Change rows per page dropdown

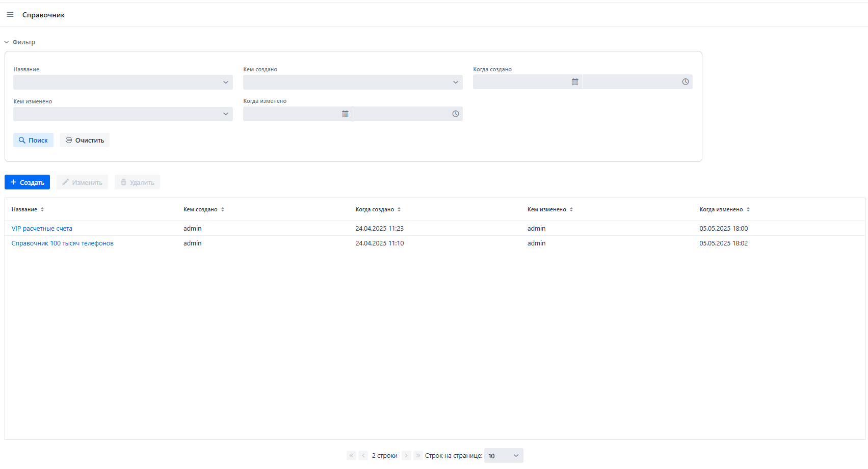(504, 456)
